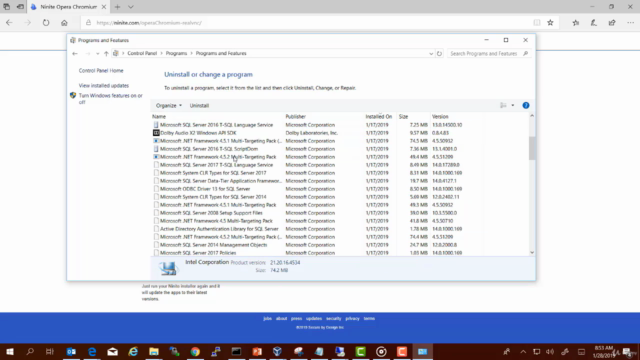Open Control Panel Home link

pos(101,71)
